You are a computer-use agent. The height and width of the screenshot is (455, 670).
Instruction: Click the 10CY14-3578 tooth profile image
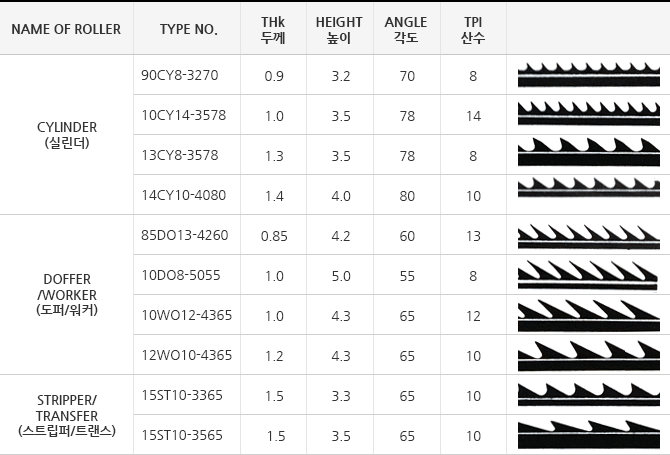[588, 113]
